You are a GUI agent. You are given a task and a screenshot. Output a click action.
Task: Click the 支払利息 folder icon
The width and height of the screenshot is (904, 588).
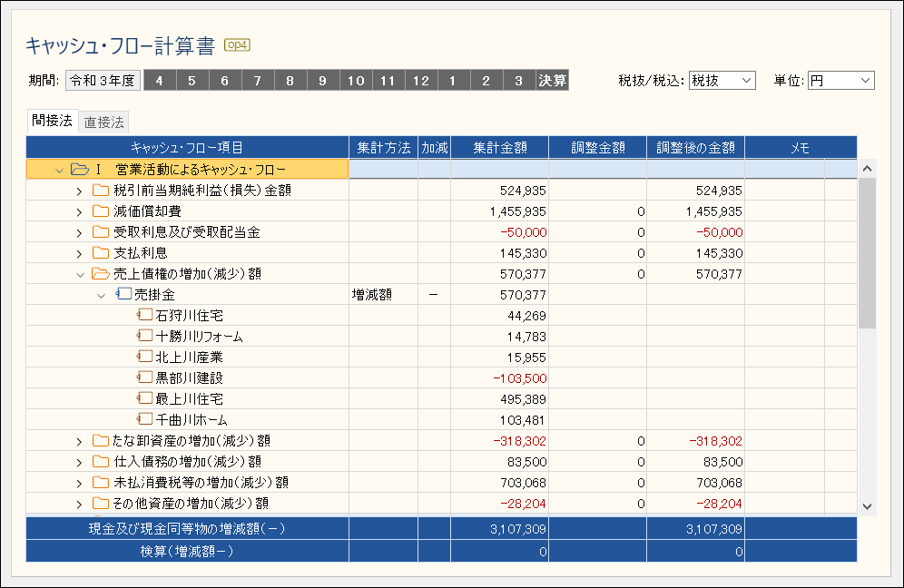point(100,252)
